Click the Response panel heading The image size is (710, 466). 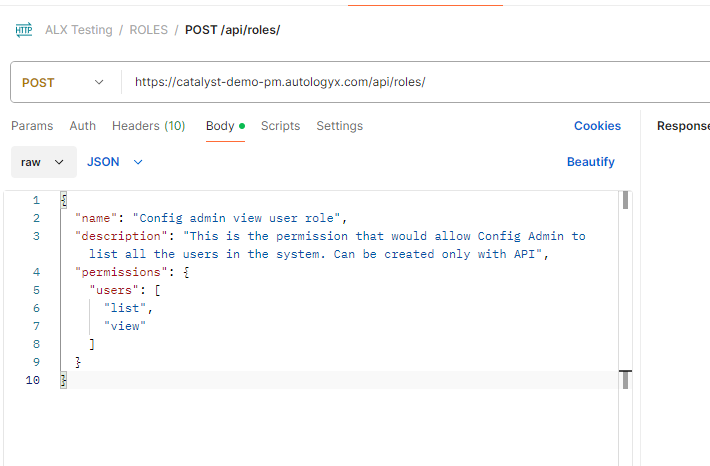683,126
